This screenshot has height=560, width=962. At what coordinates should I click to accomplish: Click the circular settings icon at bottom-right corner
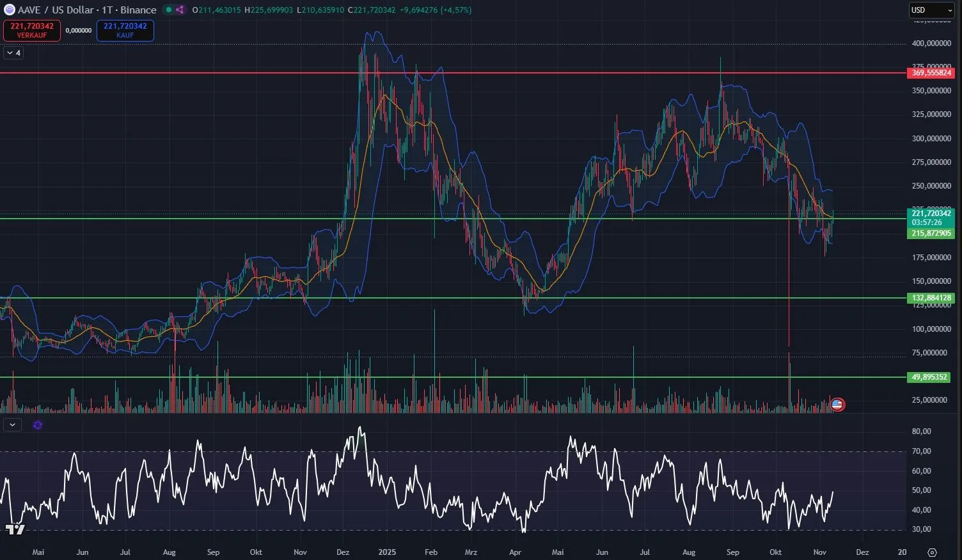point(932,552)
